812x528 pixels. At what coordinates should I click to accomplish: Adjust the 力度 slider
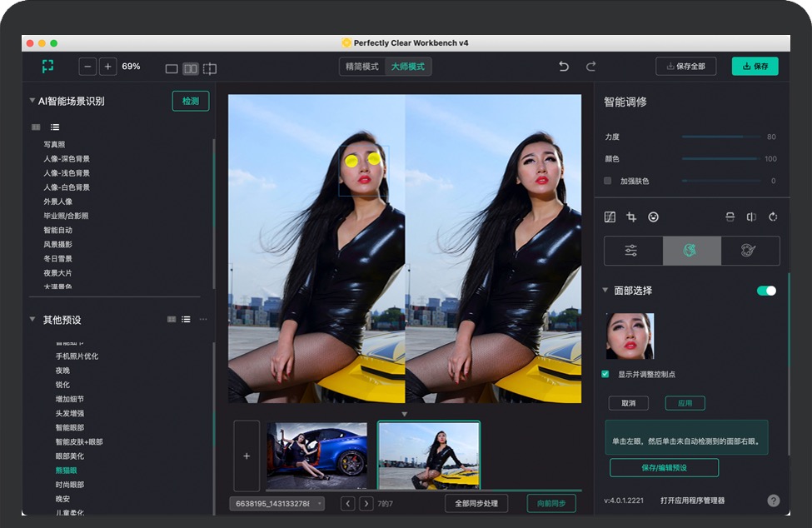point(720,137)
